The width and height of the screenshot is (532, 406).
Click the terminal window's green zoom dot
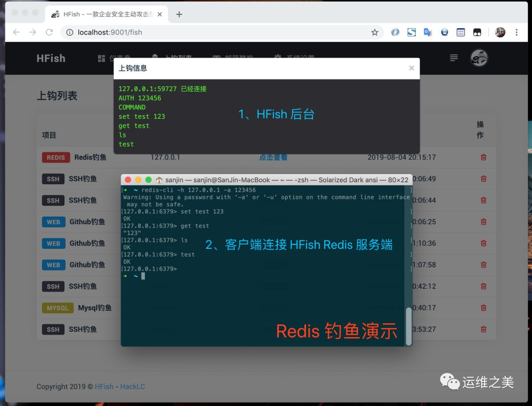point(148,180)
